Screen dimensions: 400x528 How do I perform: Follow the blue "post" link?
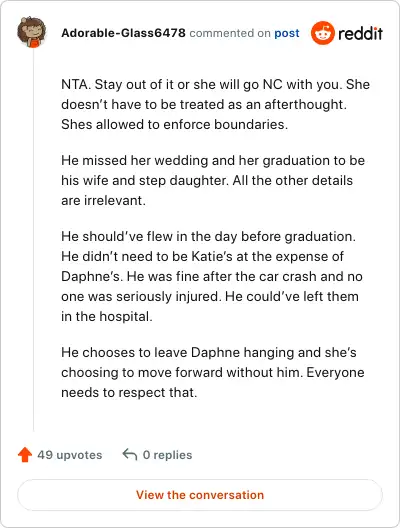tap(287, 33)
